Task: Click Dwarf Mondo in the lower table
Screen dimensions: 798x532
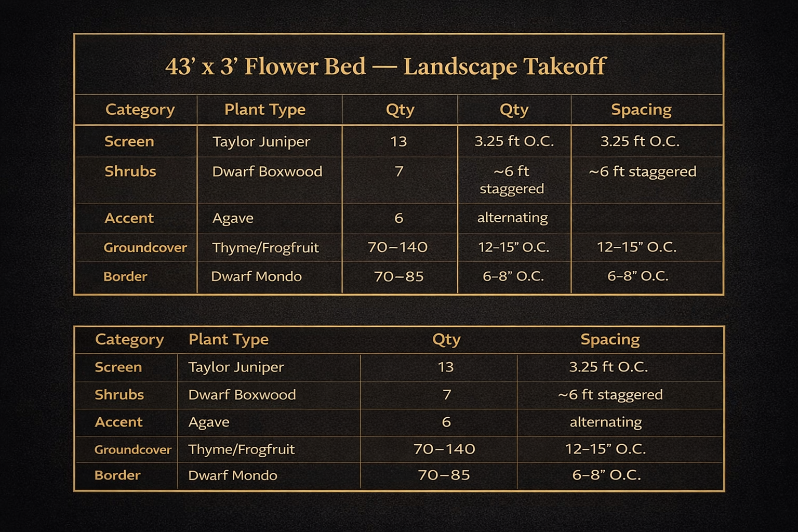Action: click(x=232, y=475)
